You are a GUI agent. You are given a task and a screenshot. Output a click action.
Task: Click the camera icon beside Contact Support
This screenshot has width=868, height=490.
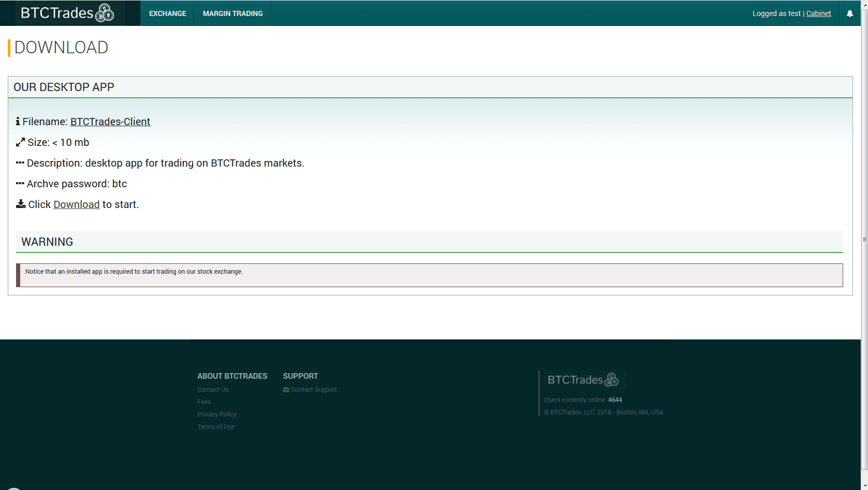click(286, 390)
